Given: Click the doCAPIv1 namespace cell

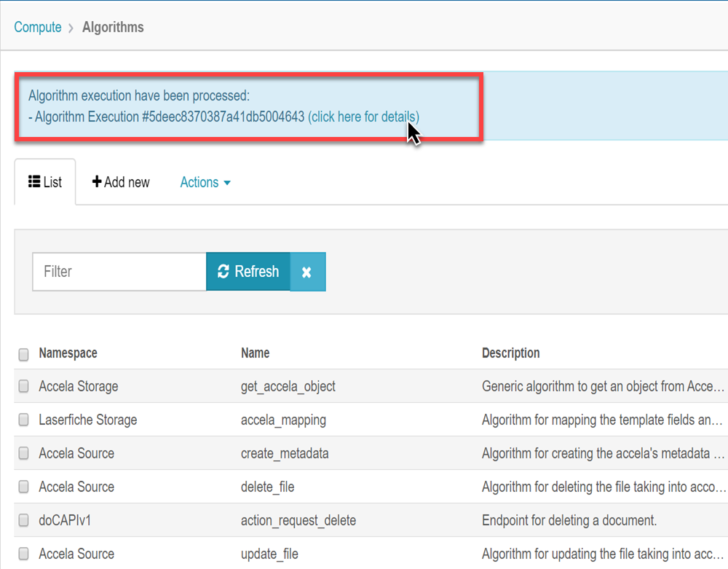Looking at the screenshot, I should point(65,520).
